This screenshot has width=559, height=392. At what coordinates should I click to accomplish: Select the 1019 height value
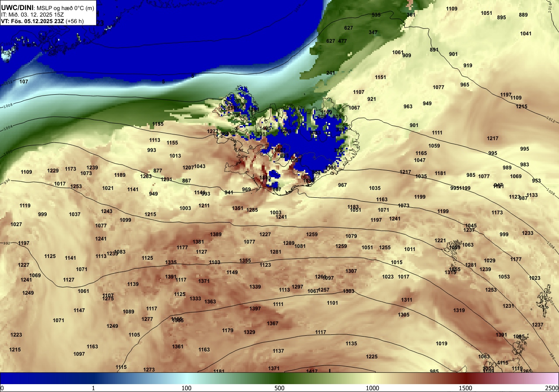pyautogui.click(x=442, y=344)
